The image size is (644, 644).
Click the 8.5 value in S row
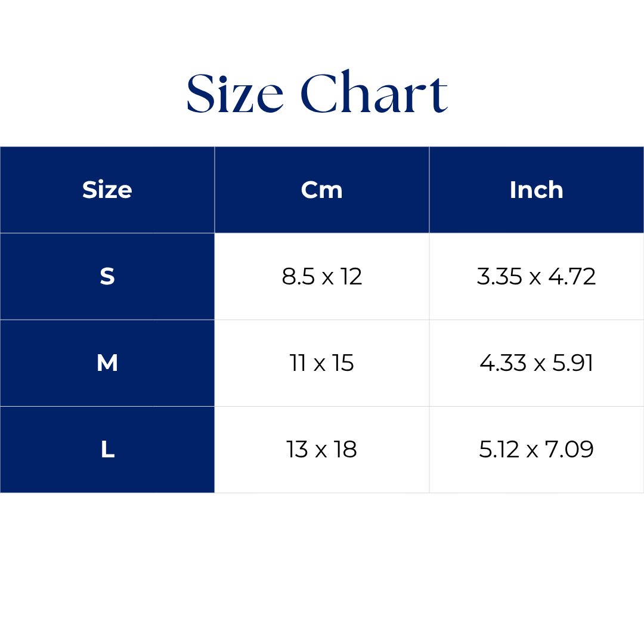coord(298,277)
